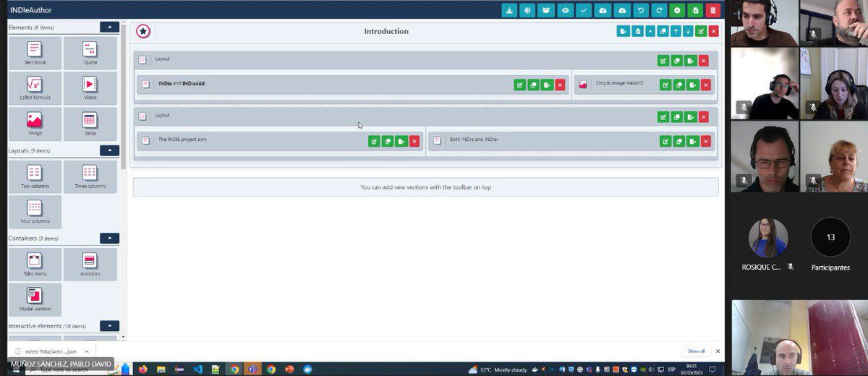The image size is (868, 376).
Task: Click the Introduction section title
Action: coord(386,31)
